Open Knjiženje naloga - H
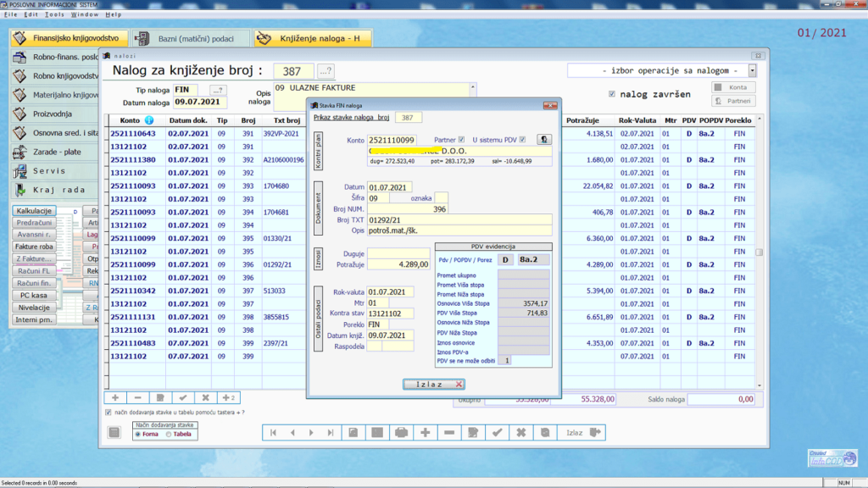 313,38
